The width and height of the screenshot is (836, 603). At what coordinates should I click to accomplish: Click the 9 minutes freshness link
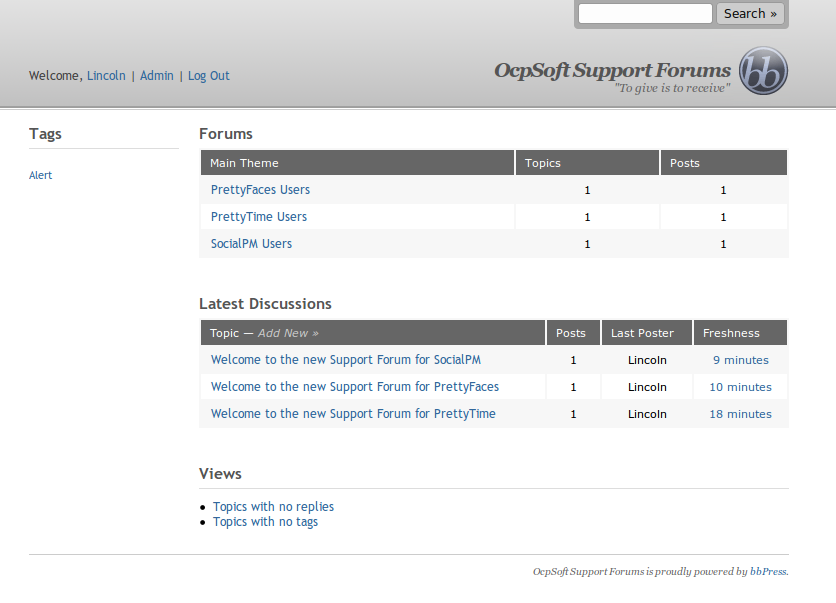741,360
